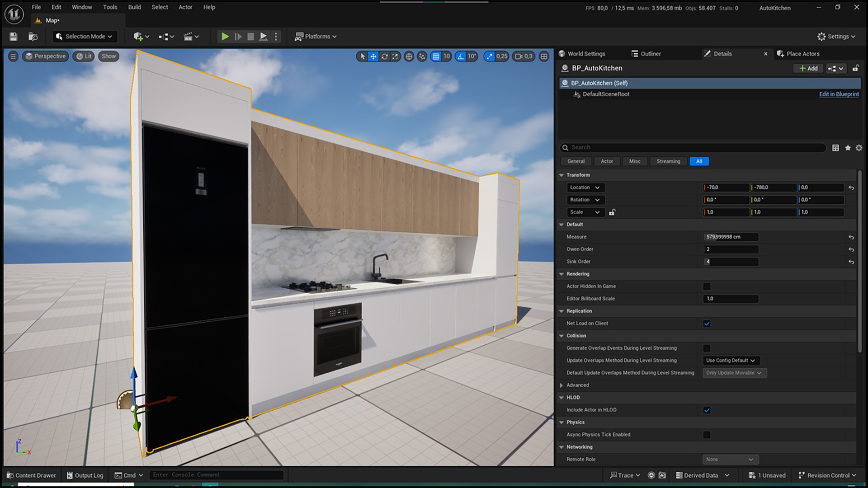Viewport: 868px width, 488px height.
Task: Open Use Config Default dropdown
Action: coord(731,361)
